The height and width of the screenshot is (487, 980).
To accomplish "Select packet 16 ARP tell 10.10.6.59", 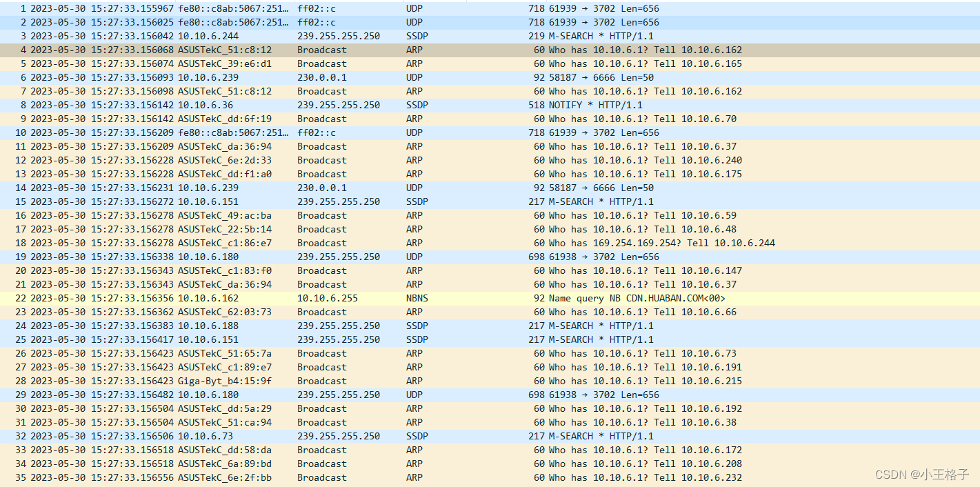I will click(490, 215).
